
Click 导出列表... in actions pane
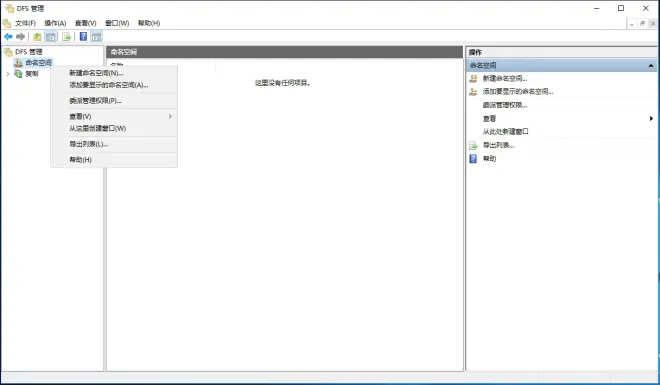coord(498,145)
